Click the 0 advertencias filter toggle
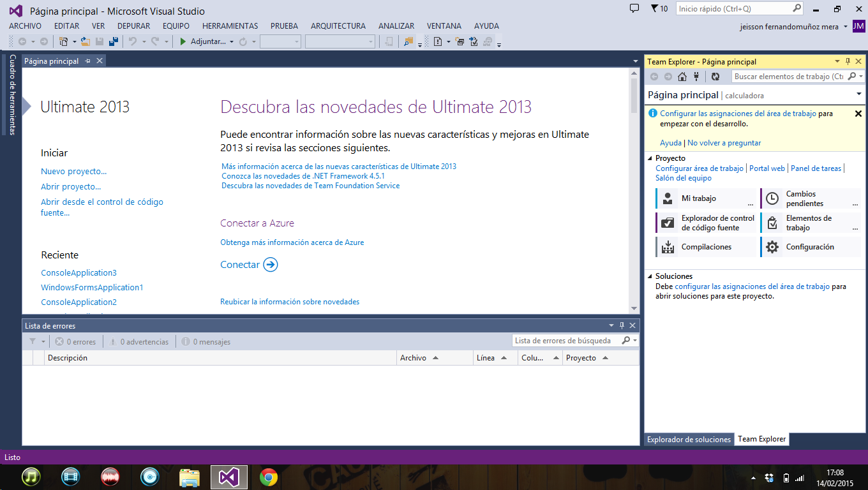 (x=139, y=341)
